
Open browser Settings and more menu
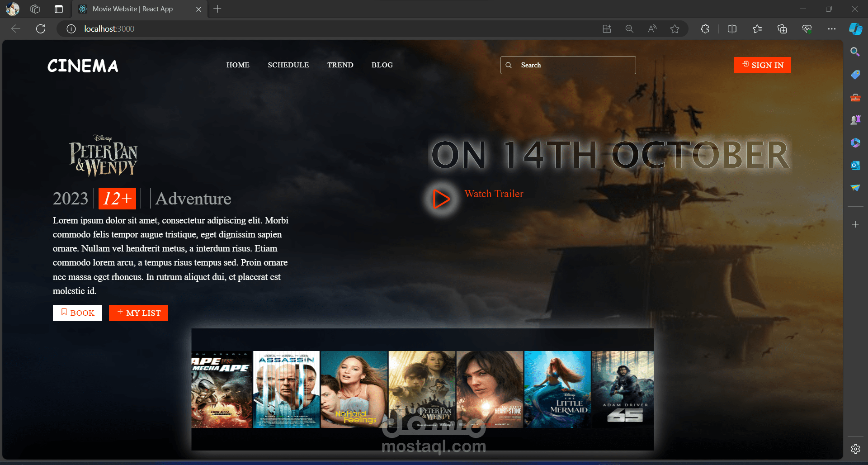click(832, 29)
